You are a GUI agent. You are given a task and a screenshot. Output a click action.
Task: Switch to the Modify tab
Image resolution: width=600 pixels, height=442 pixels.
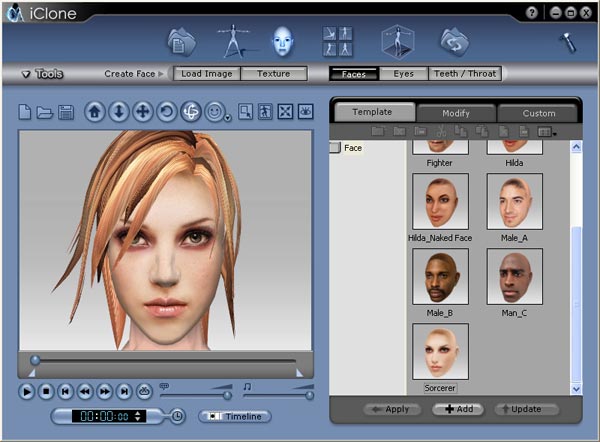tap(455, 113)
